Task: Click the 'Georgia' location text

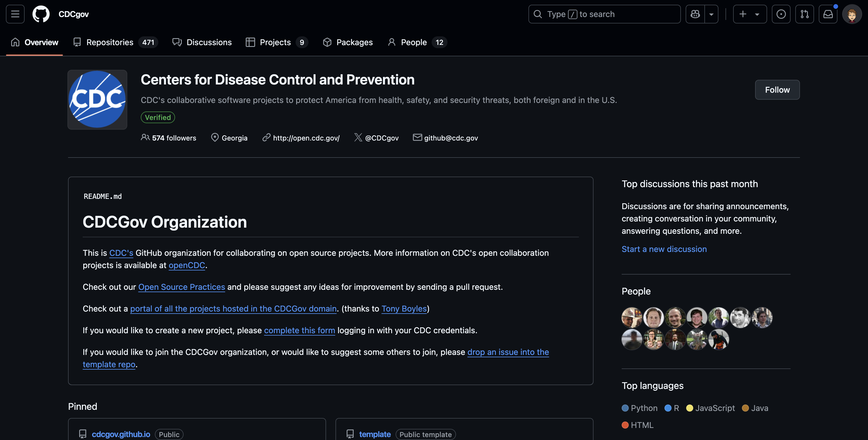Action: click(235, 138)
